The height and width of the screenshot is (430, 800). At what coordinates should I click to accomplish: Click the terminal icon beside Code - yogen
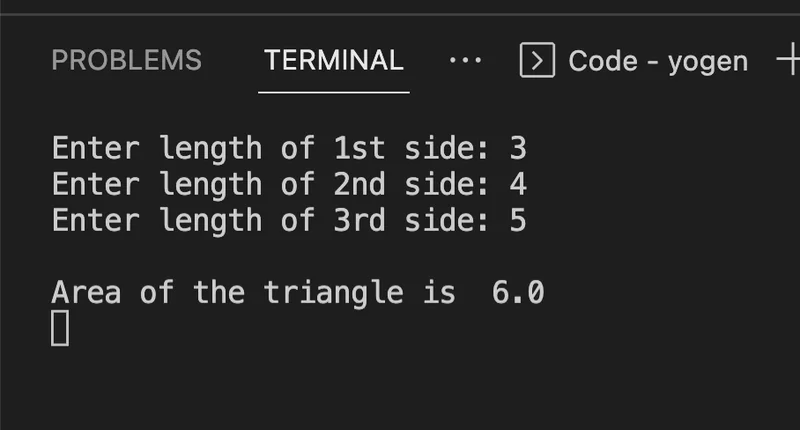pyautogui.click(x=537, y=61)
